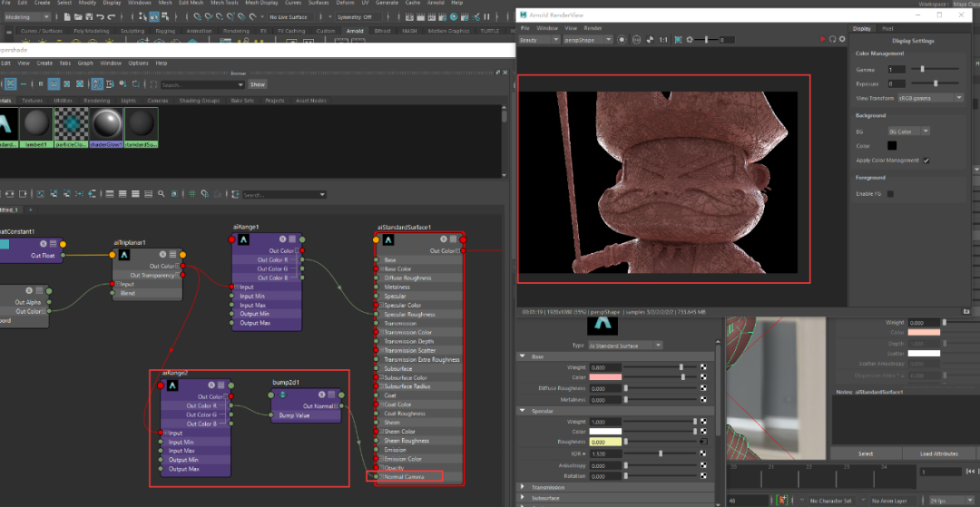Image resolution: width=980 pixels, height=507 pixels.
Task: Switch to the Pixel tab
Action: click(x=887, y=29)
